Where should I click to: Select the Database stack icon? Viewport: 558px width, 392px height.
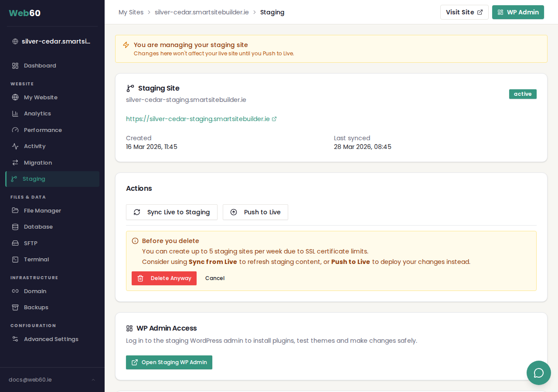pos(15,226)
